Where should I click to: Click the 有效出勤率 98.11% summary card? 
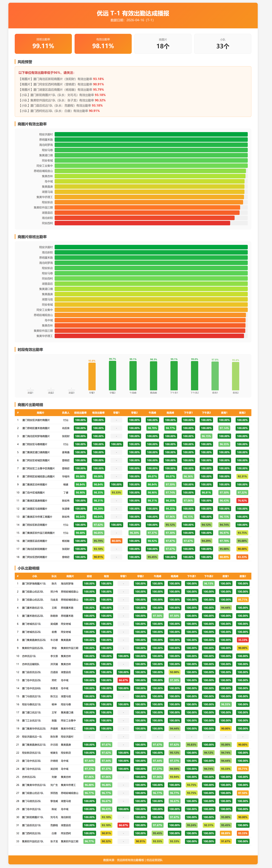pos(103,44)
